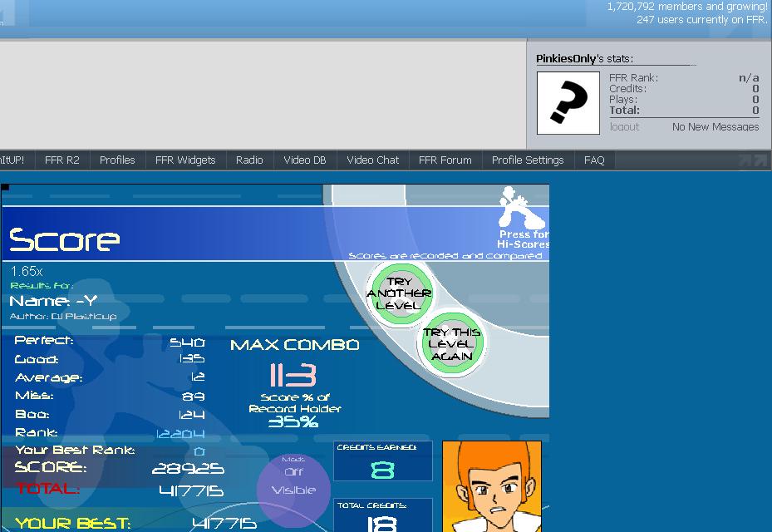
Task: Click the orange-haired character portrait
Action: [492, 486]
